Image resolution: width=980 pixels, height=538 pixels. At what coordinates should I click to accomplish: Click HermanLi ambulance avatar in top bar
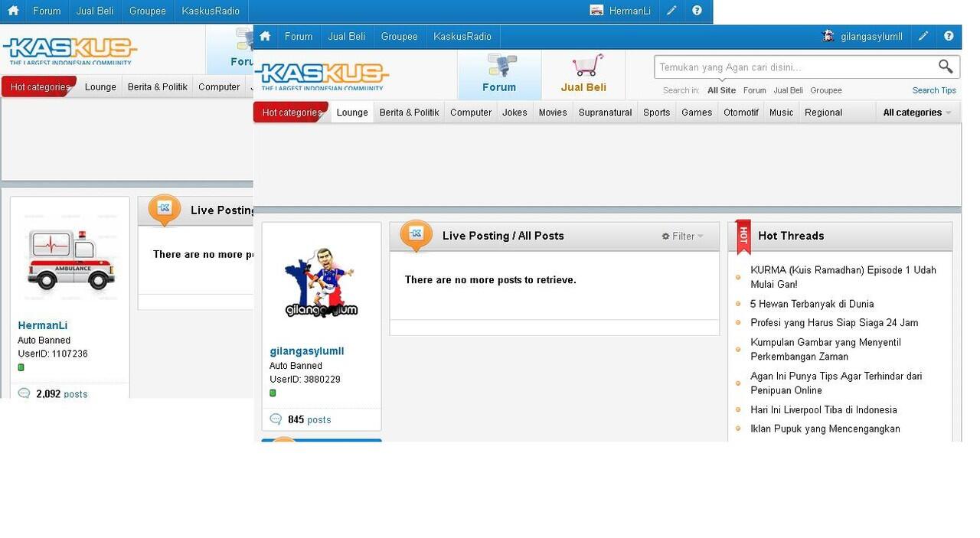pyautogui.click(x=596, y=11)
